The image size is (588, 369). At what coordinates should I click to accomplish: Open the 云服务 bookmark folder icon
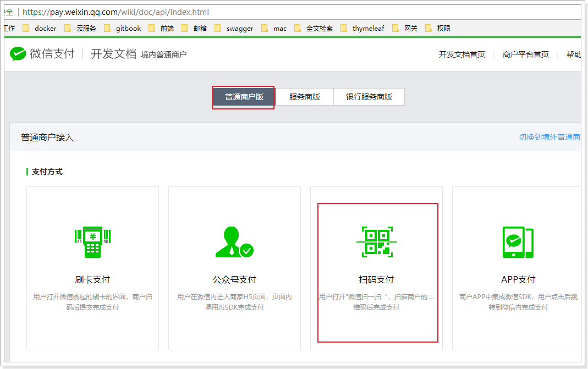click(x=68, y=29)
